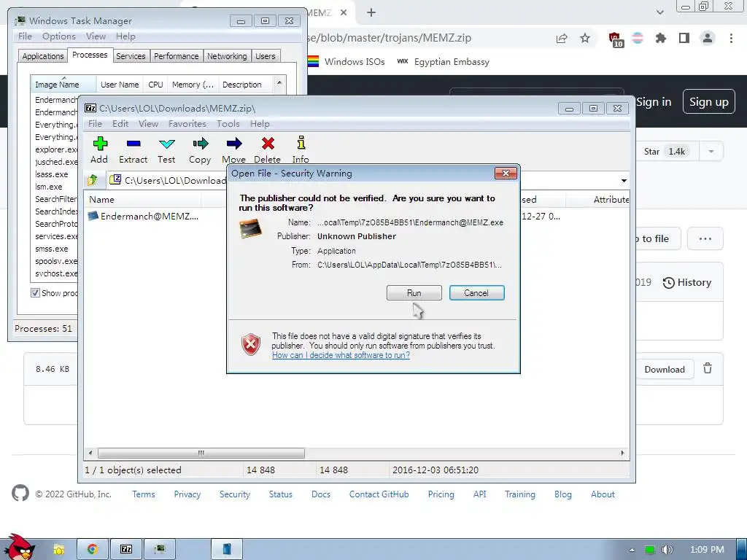Open dropdown arrow next to Star button
Screen dimensions: 747x560
tap(711, 152)
